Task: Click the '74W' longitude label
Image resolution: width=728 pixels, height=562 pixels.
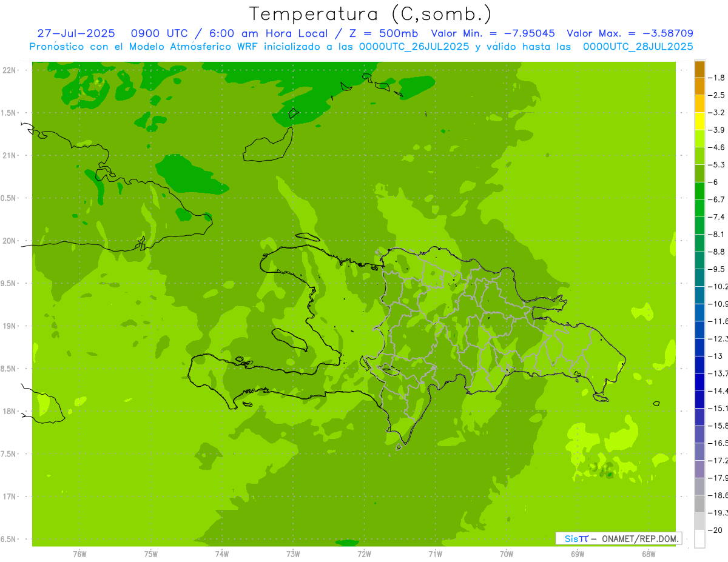Action: (x=222, y=554)
